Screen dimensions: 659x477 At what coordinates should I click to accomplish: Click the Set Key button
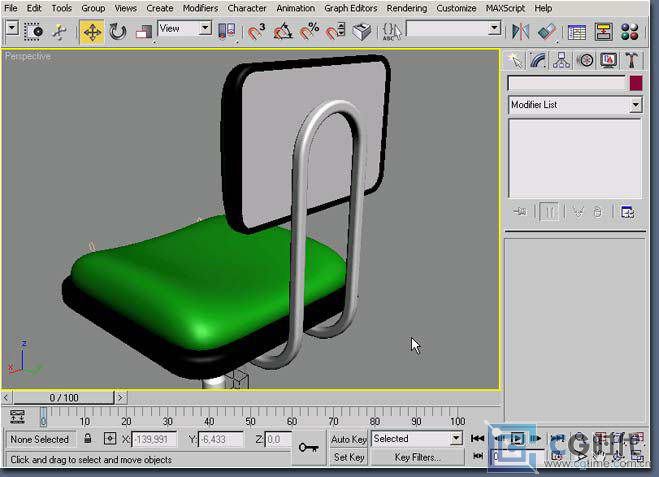[348, 457]
